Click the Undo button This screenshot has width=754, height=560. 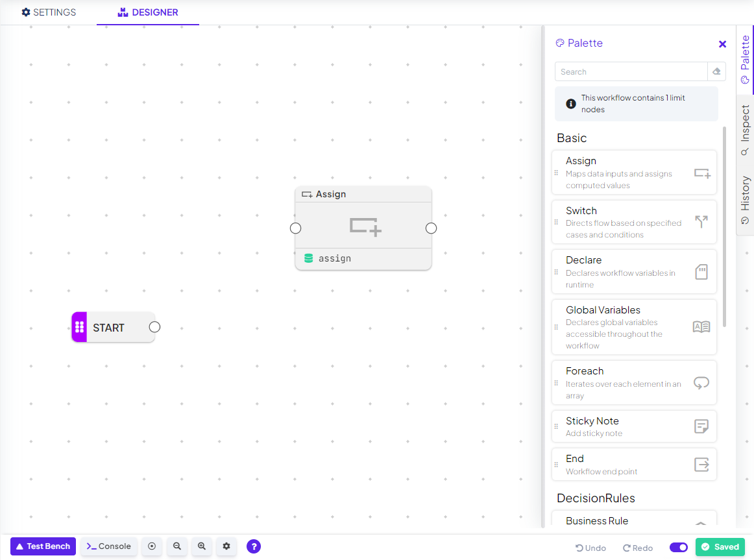click(590, 548)
